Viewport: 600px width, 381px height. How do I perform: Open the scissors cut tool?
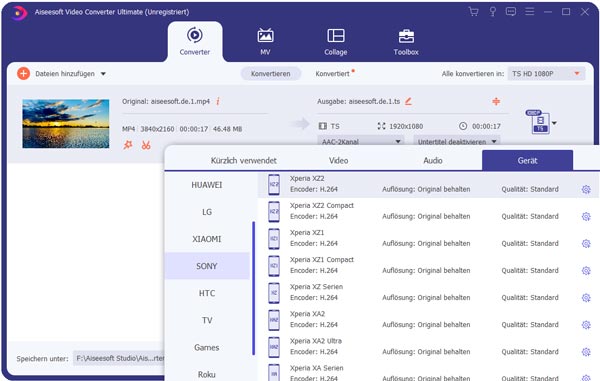pyautogui.click(x=146, y=145)
